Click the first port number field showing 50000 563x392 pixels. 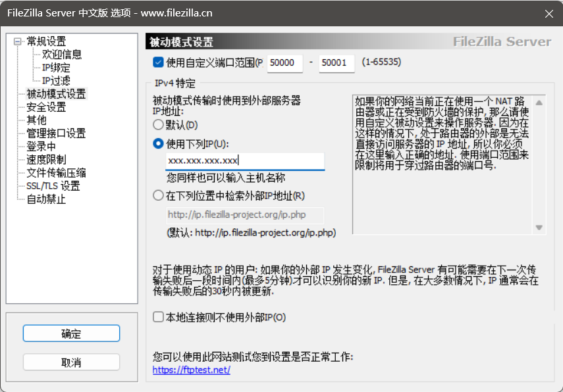tap(284, 63)
